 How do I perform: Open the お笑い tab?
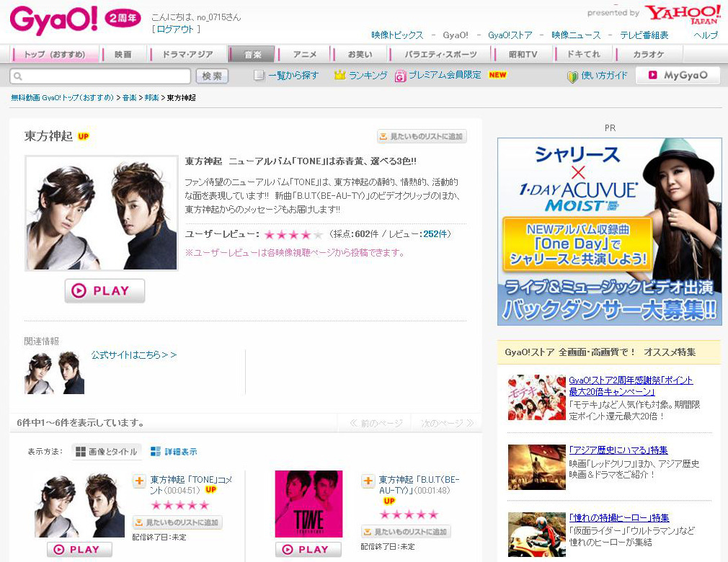(360, 54)
